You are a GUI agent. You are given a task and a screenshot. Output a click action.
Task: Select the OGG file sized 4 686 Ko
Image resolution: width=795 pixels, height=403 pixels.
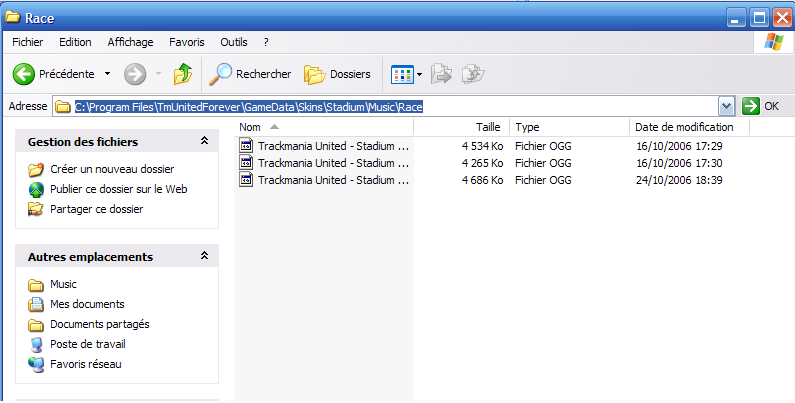[x=333, y=180]
